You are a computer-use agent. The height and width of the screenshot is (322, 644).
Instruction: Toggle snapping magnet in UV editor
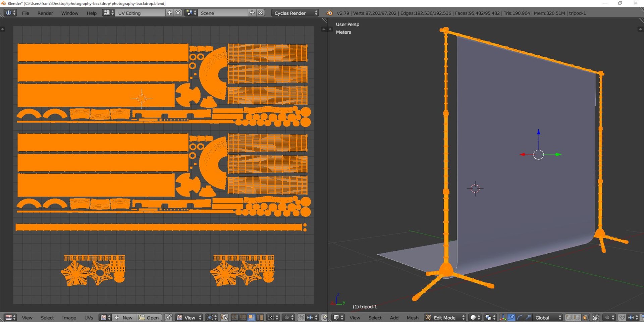(301, 317)
